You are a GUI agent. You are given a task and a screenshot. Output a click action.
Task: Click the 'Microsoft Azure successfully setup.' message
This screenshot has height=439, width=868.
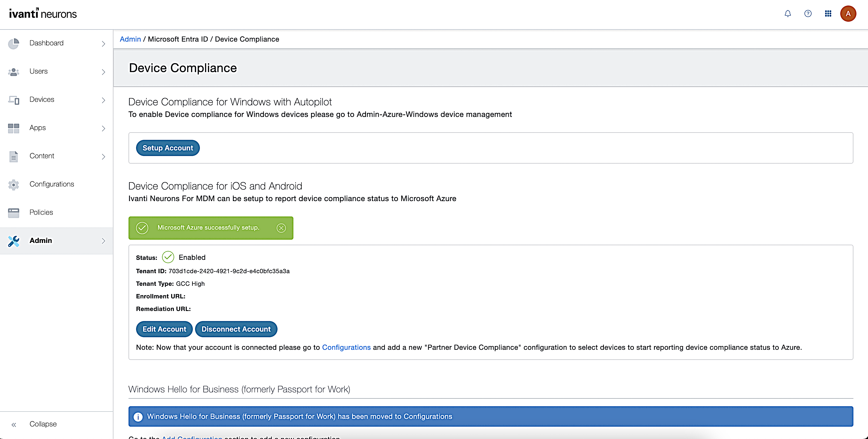click(208, 228)
